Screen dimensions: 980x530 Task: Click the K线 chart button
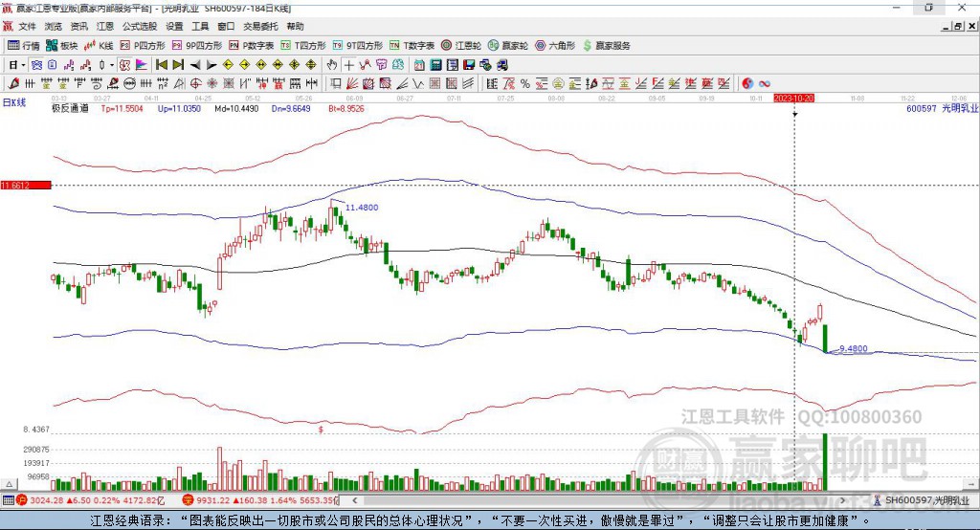99,46
